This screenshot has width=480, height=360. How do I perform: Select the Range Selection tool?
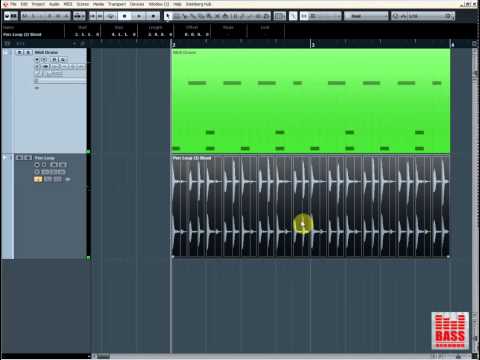[177, 16]
